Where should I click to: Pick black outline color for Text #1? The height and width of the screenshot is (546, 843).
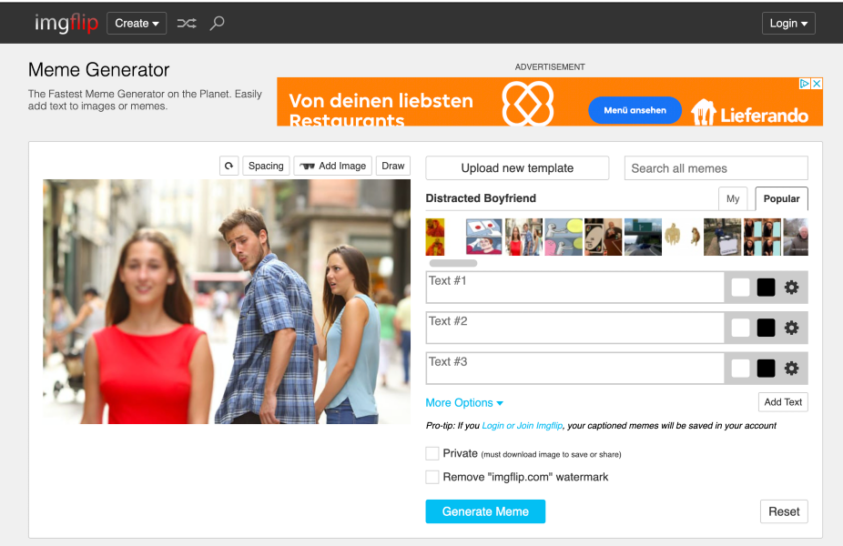click(x=766, y=288)
